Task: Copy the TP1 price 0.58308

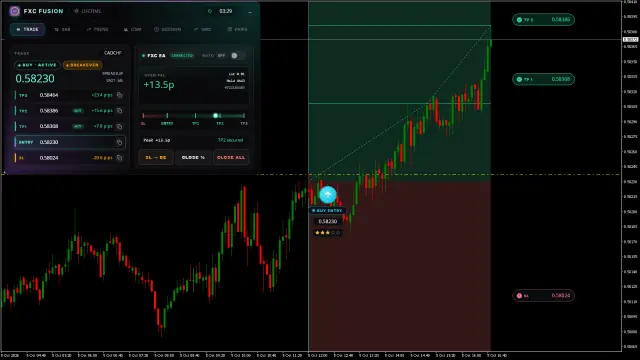Action: tap(119, 127)
